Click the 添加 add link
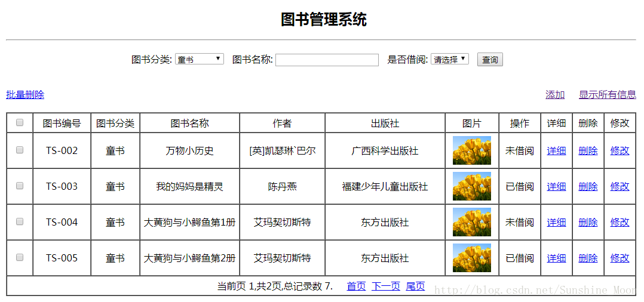This screenshot has width=644, height=302. coord(555,95)
